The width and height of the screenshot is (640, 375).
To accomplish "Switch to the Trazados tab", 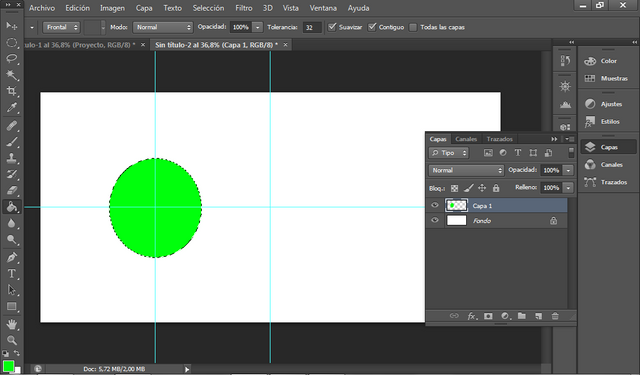I will point(500,139).
